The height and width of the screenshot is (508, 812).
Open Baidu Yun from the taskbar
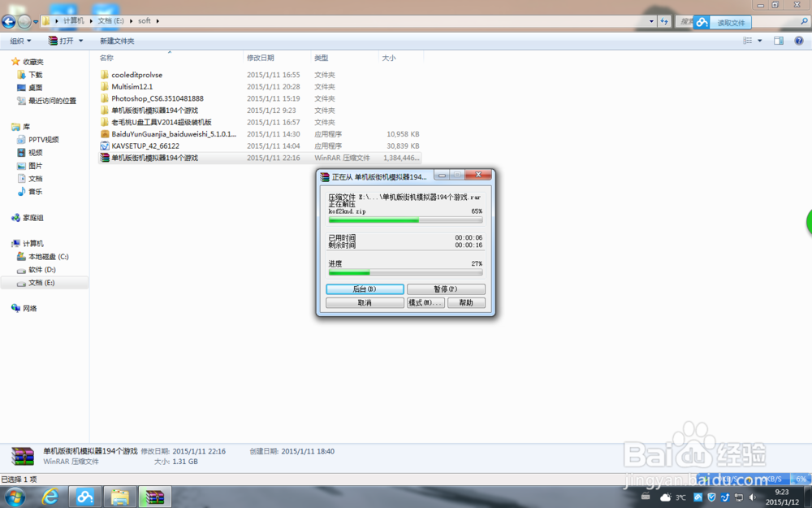click(x=85, y=497)
